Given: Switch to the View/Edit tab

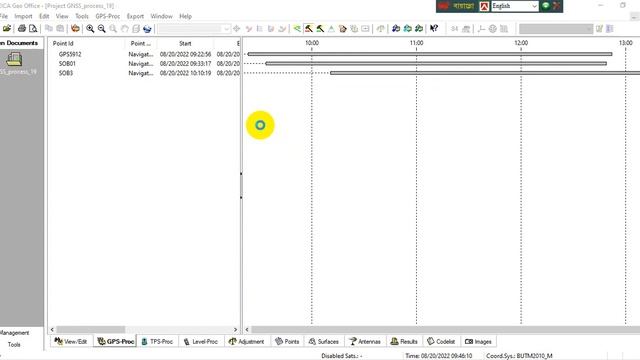Looking at the screenshot, I should [x=71, y=341].
